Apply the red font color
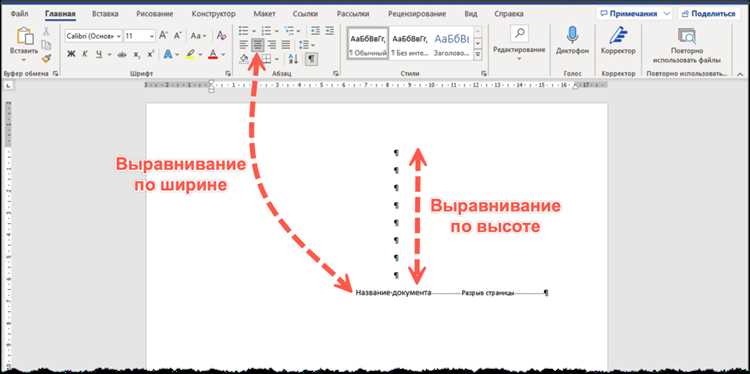 [x=213, y=54]
